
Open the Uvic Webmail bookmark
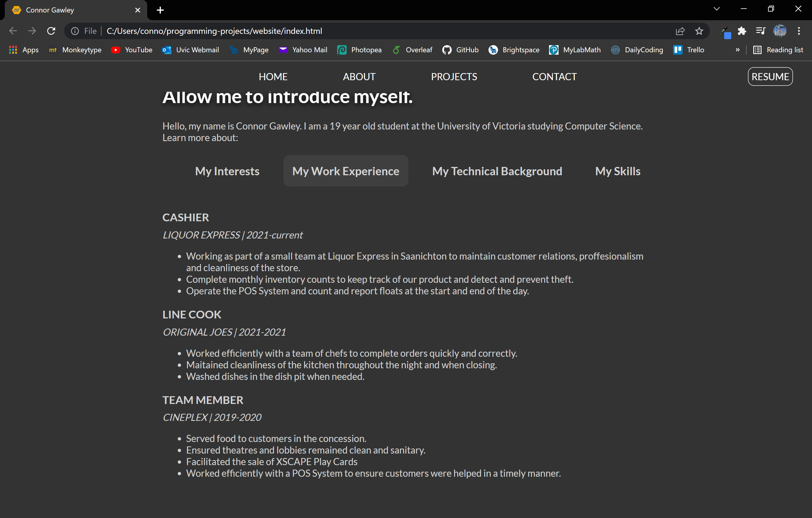pos(191,50)
